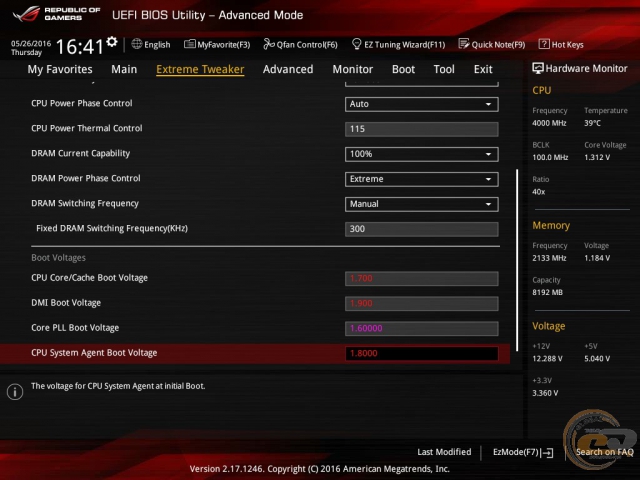Select DRAM Current Capability label

[80, 153]
